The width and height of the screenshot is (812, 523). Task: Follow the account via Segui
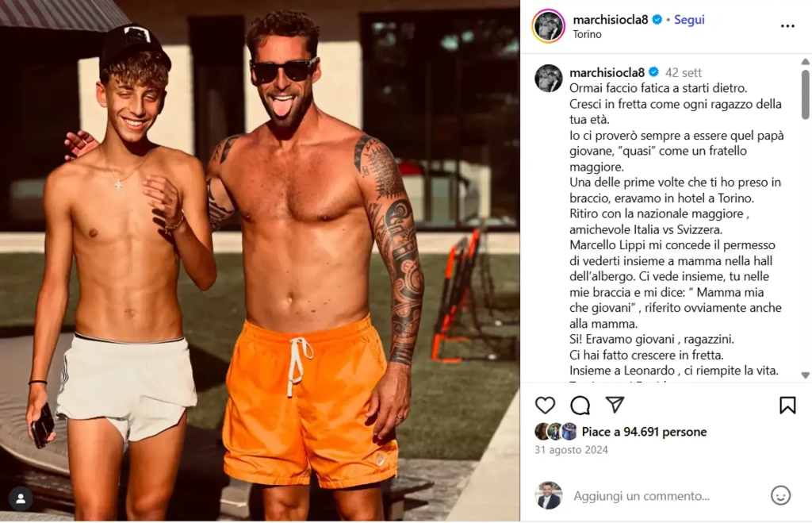[689, 20]
